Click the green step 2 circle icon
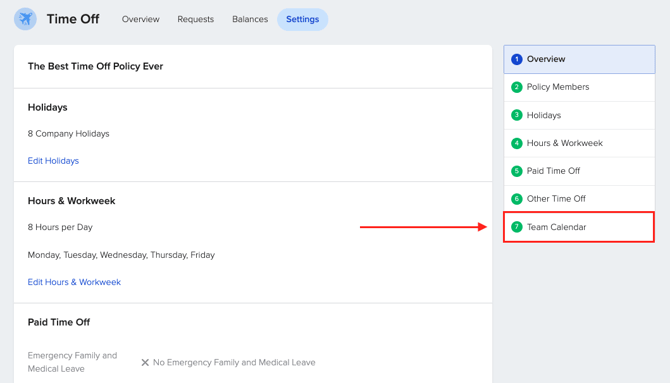 pyautogui.click(x=517, y=87)
